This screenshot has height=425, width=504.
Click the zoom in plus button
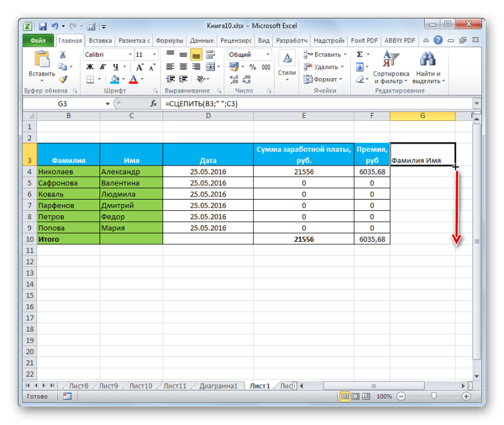pyautogui.click(x=466, y=397)
